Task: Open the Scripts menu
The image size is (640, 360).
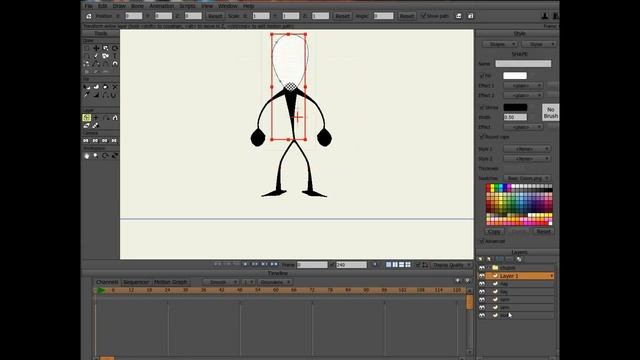Action: pyautogui.click(x=187, y=6)
